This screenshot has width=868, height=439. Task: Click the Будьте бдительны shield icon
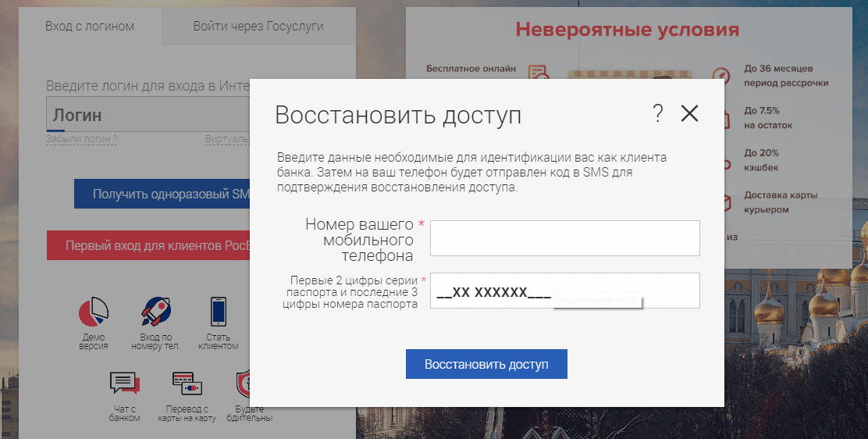(x=243, y=383)
